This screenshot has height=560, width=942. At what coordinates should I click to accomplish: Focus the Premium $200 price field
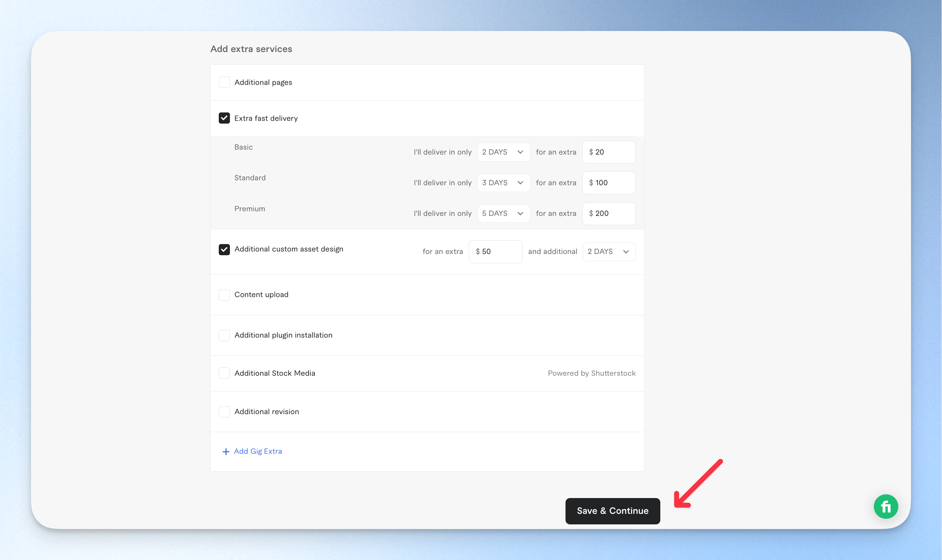point(608,214)
